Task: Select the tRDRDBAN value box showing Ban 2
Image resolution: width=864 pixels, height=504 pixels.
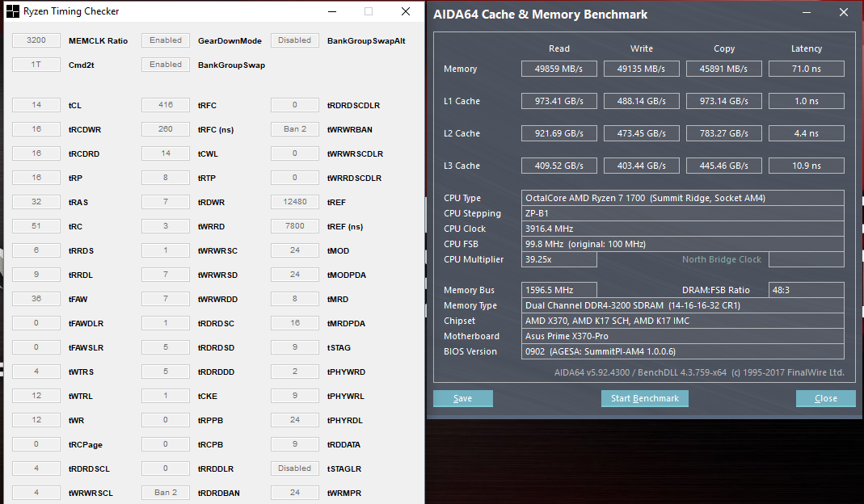Action: pyautogui.click(x=166, y=493)
